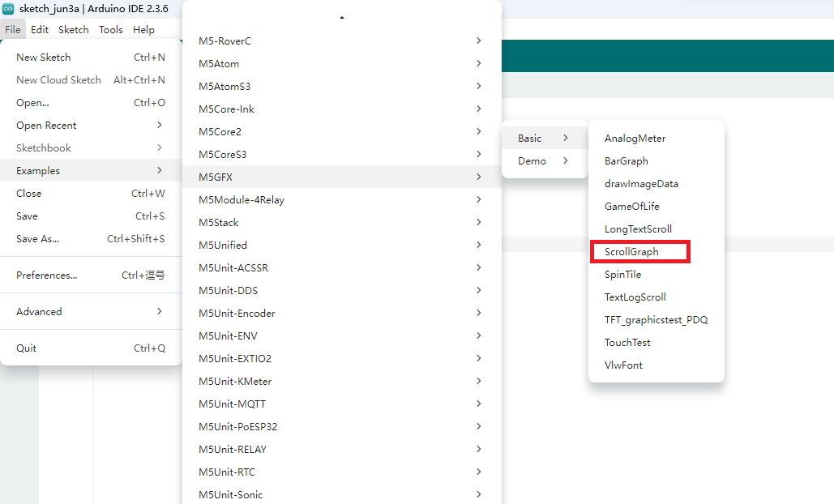Open the VlwFont example
This screenshot has width=834, height=504.
coord(657,365)
